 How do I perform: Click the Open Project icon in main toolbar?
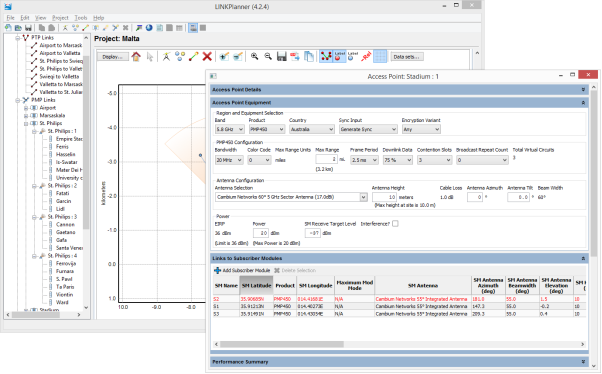18,28
